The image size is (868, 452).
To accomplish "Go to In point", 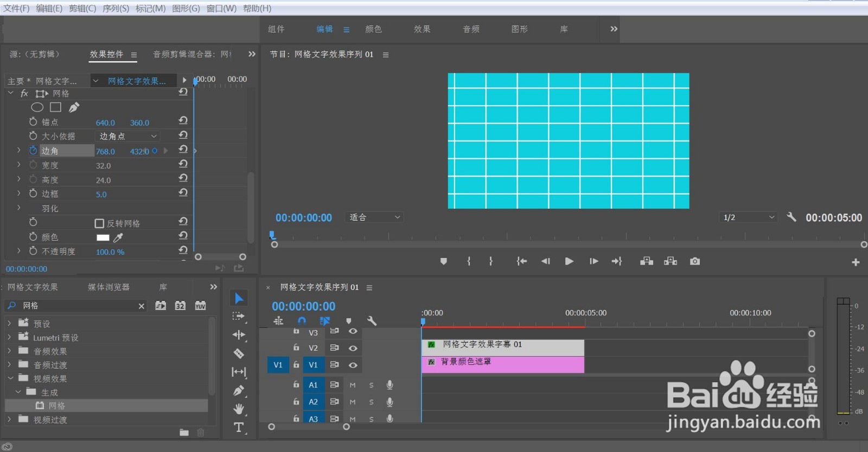I will 521,261.
